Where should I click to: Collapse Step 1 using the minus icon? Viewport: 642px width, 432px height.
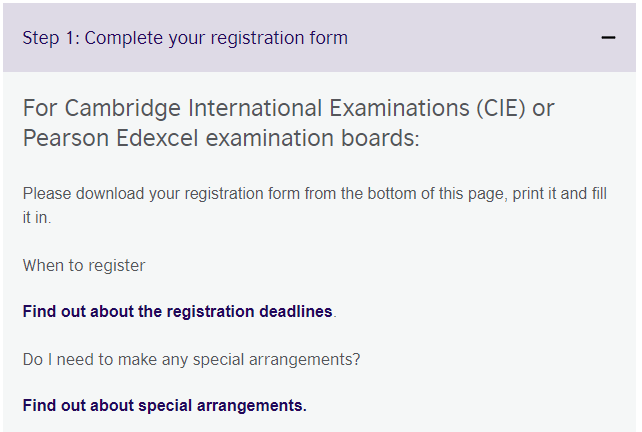click(608, 38)
